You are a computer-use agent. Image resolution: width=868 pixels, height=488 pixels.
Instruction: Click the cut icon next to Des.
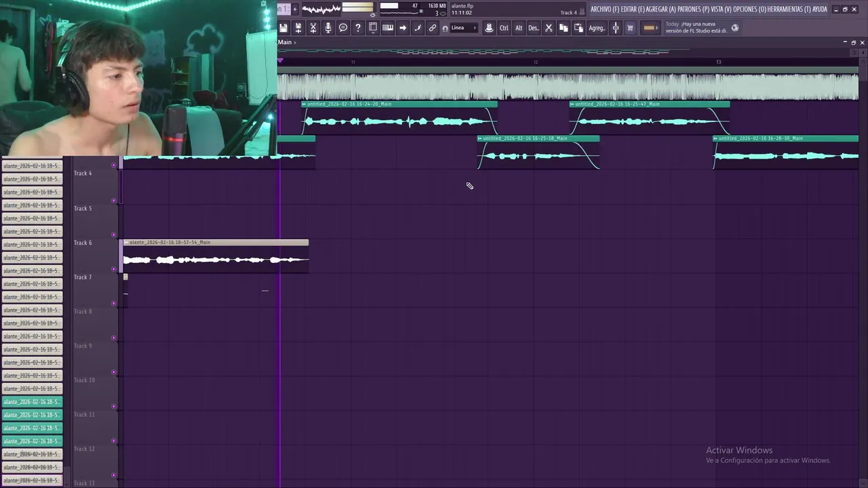coord(549,28)
